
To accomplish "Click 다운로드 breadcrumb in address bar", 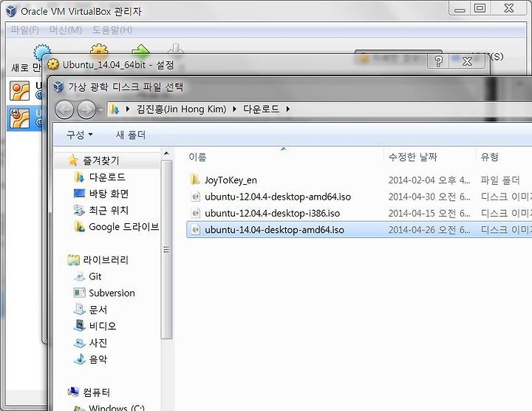I will point(261,109).
